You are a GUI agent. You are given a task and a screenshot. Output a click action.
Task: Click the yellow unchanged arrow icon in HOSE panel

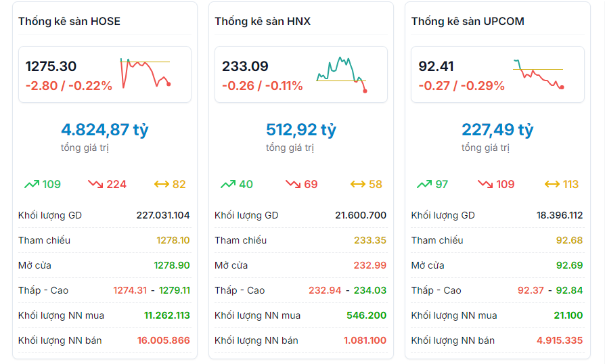pos(161,184)
